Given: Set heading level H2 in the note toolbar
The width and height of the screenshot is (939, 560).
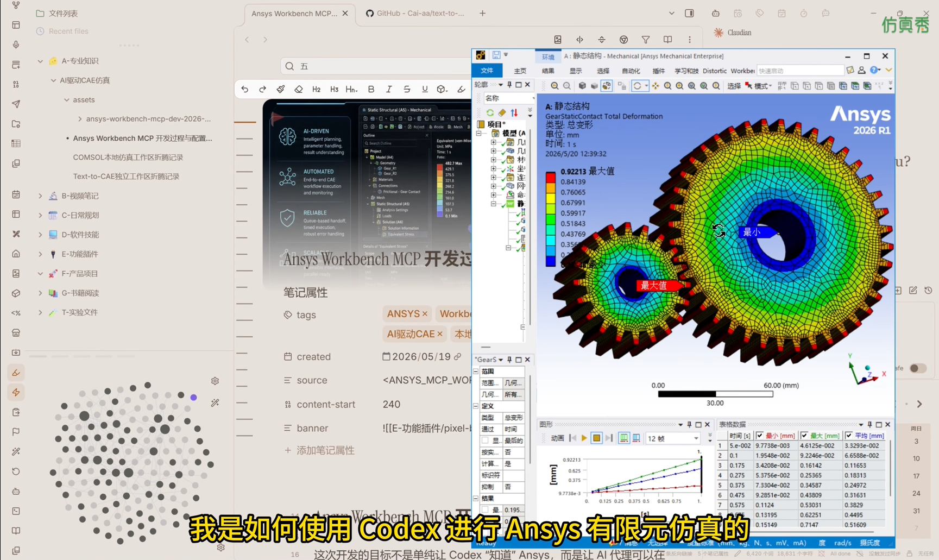Looking at the screenshot, I should 316,89.
